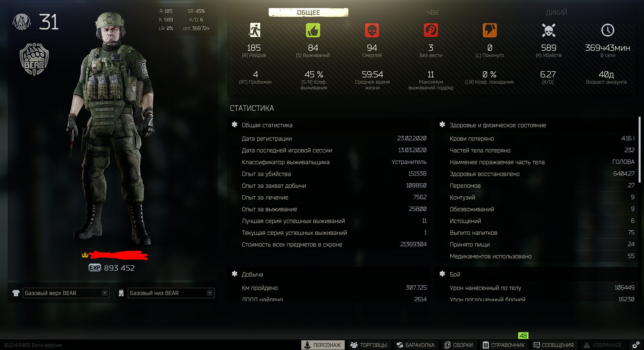This screenshot has width=644, height=350.
Task: Switch to the ОБЩЕЕ tab
Action: tap(308, 12)
